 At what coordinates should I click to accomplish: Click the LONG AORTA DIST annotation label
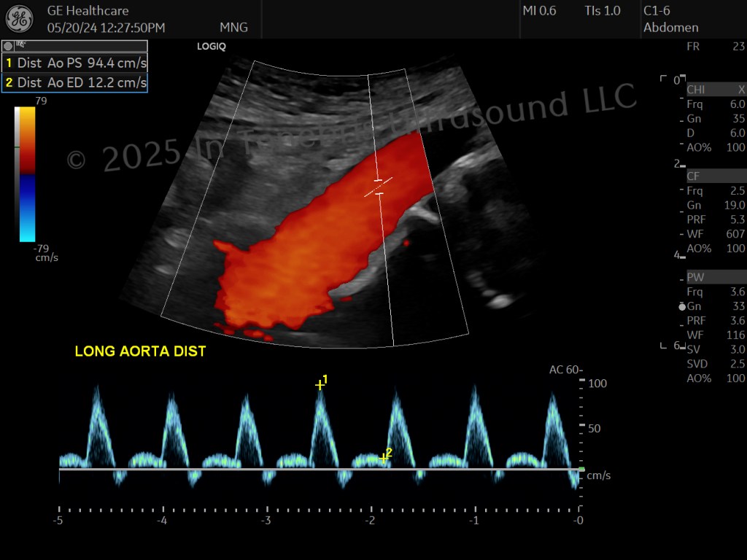pyautogui.click(x=141, y=351)
